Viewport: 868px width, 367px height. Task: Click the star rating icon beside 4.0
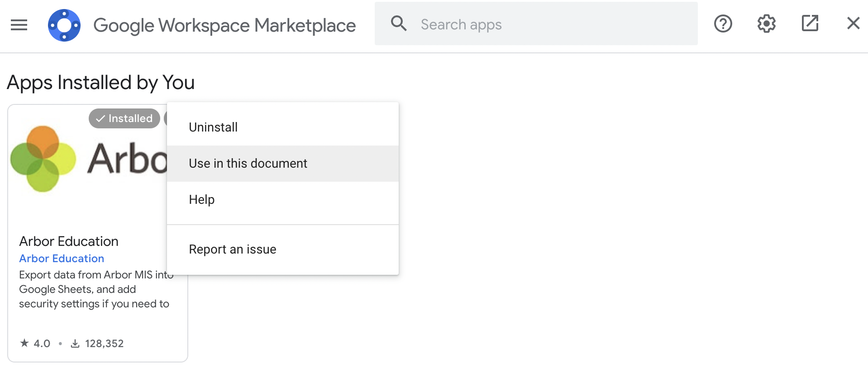pyautogui.click(x=24, y=343)
